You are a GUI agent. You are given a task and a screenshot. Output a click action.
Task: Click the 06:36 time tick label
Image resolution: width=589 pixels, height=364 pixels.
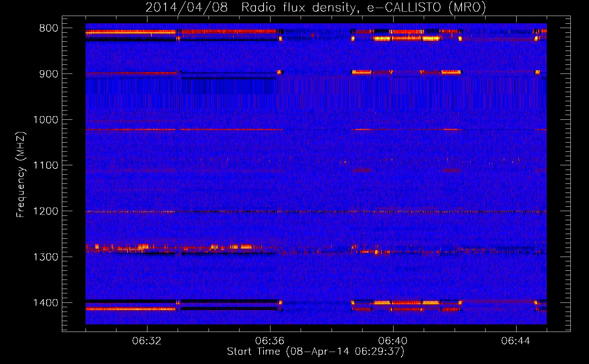[x=270, y=341]
